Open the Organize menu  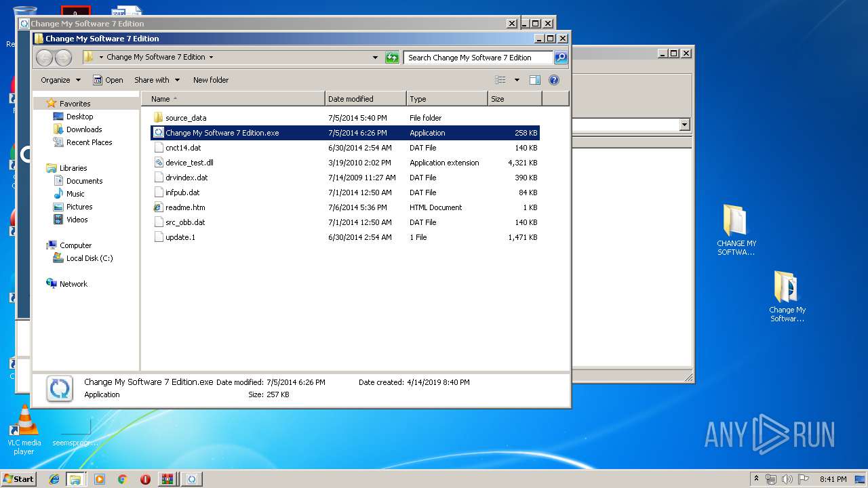pyautogui.click(x=60, y=80)
